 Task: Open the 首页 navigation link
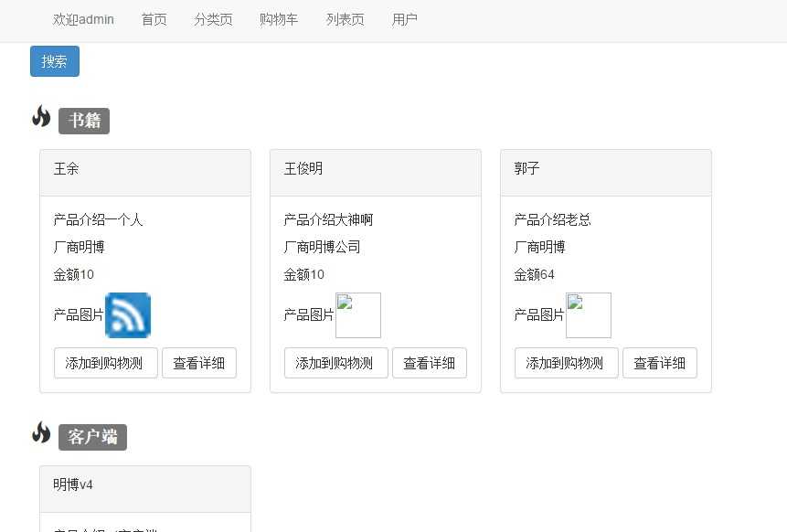154,19
